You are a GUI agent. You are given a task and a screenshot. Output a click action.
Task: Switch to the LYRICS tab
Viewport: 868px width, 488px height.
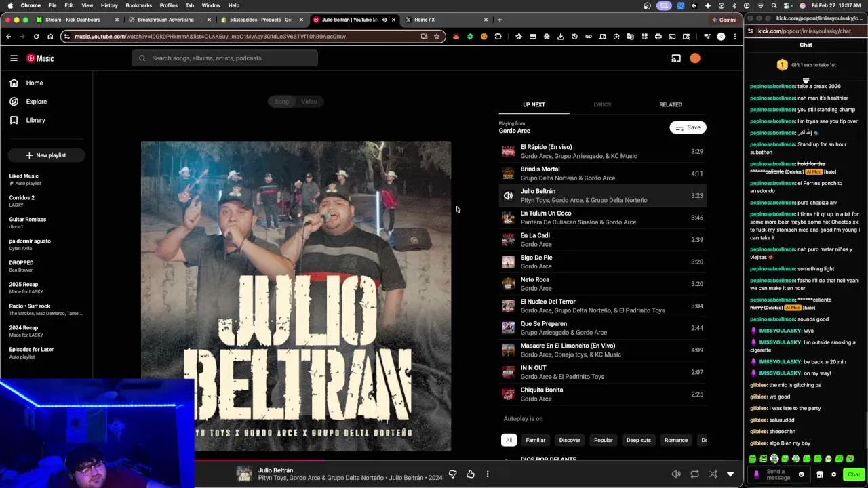(602, 104)
